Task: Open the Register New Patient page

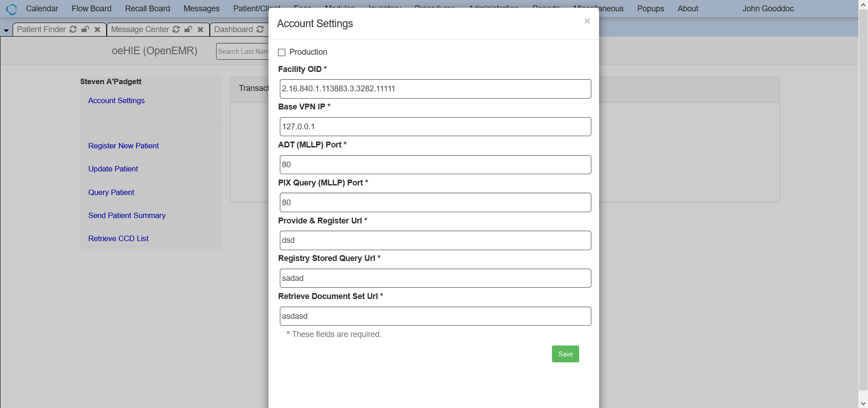Action: tap(123, 146)
